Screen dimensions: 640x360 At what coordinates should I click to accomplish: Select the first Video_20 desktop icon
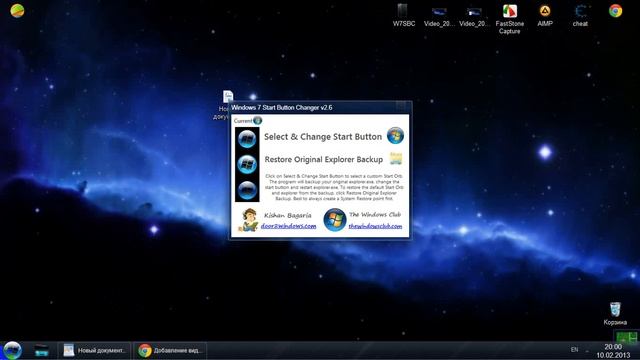(x=439, y=16)
